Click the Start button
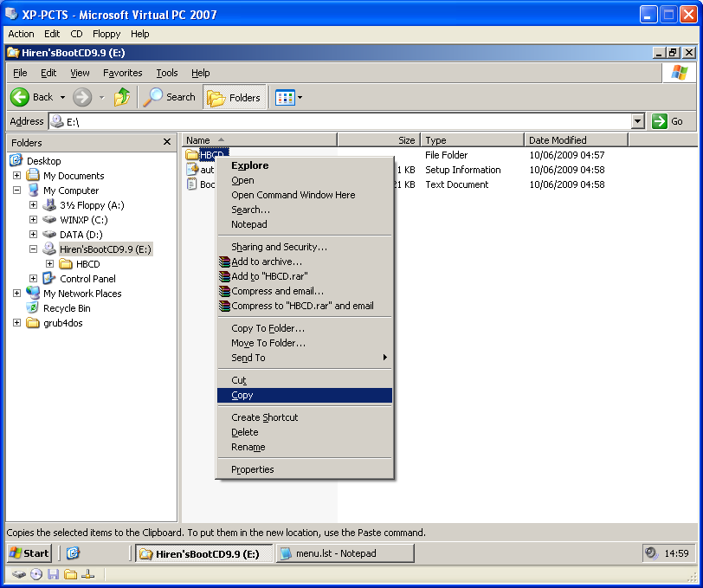Image resolution: width=703 pixels, height=588 pixels. (29, 553)
